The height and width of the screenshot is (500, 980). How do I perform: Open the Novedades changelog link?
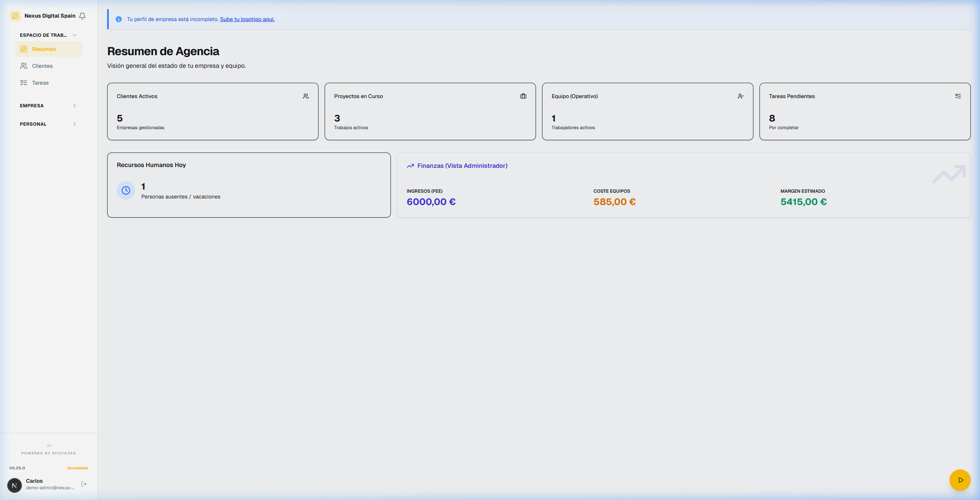click(77, 468)
